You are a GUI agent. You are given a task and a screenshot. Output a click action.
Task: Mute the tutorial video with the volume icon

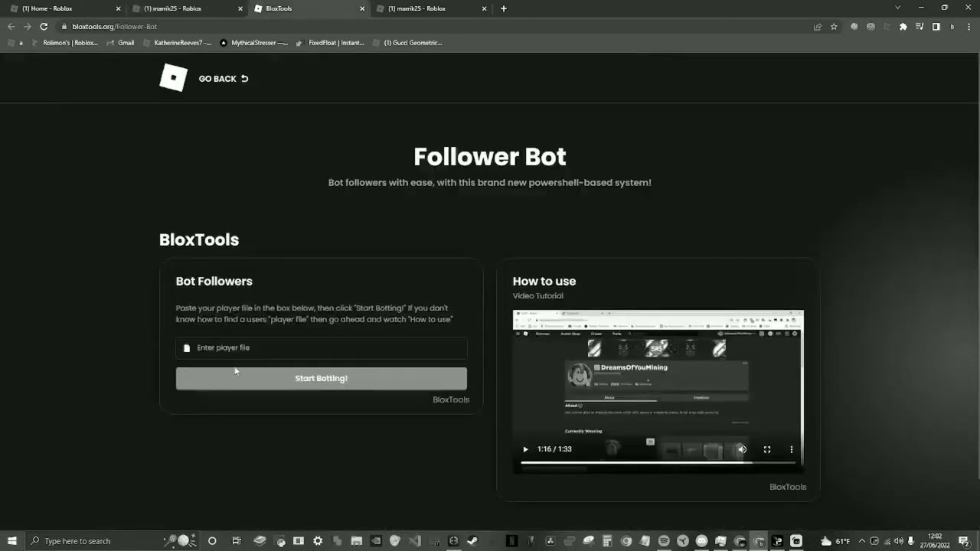click(x=742, y=449)
